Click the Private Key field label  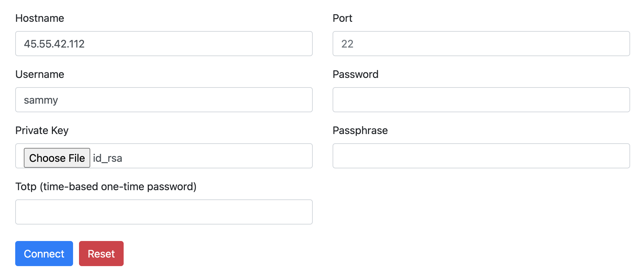(x=42, y=131)
